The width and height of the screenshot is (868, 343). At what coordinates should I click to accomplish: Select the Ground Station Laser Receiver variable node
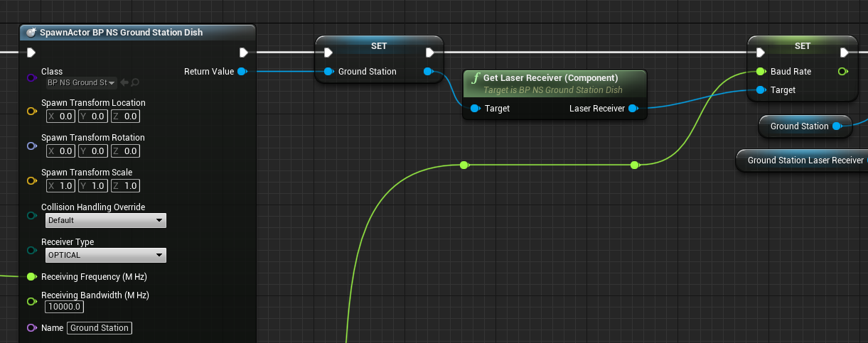(805, 160)
